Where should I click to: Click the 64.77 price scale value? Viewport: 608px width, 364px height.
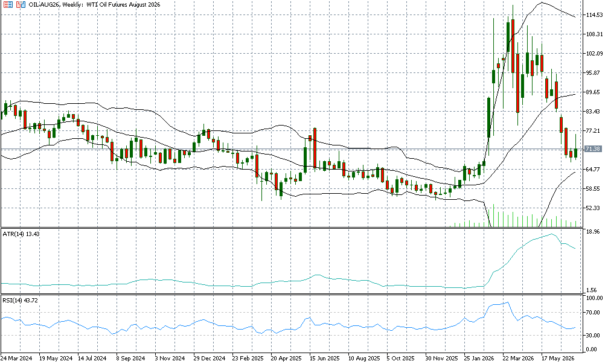tap(594, 170)
